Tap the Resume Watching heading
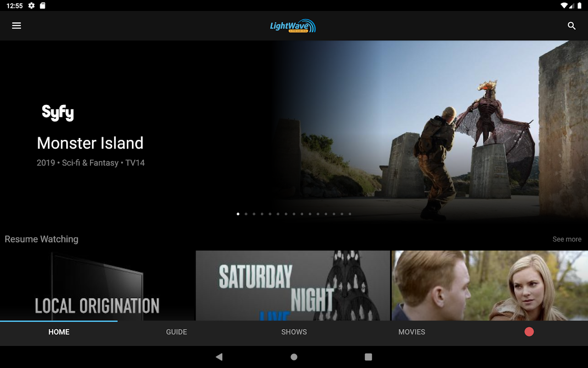This screenshot has height=368, width=588. (41, 239)
